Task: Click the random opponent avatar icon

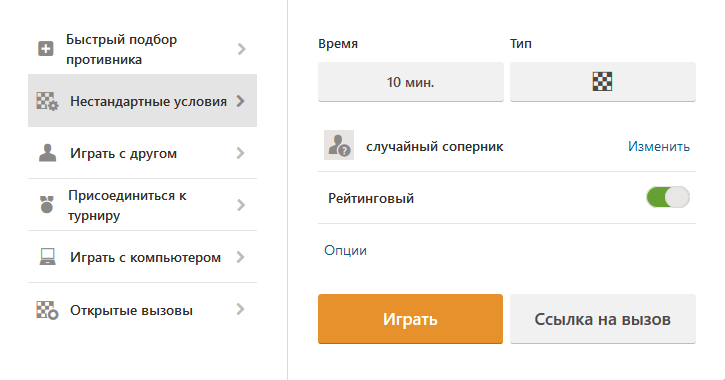Action: [x=339, y=145]
